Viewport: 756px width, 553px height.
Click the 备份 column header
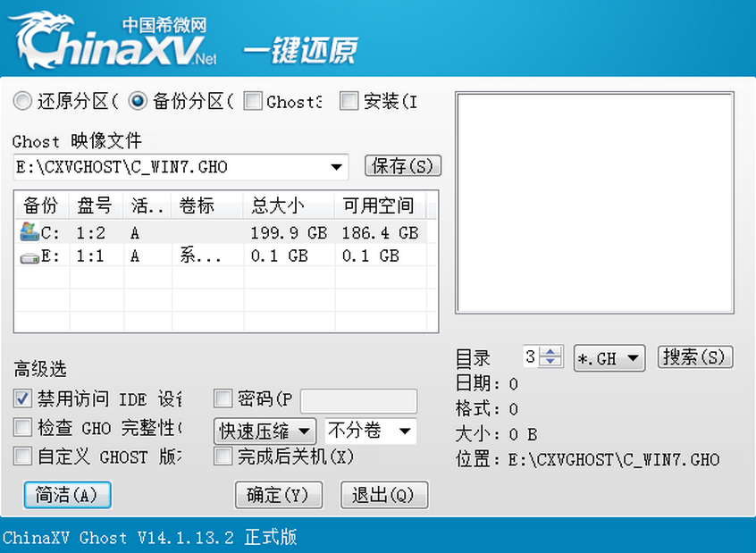(x=42, y=205)
